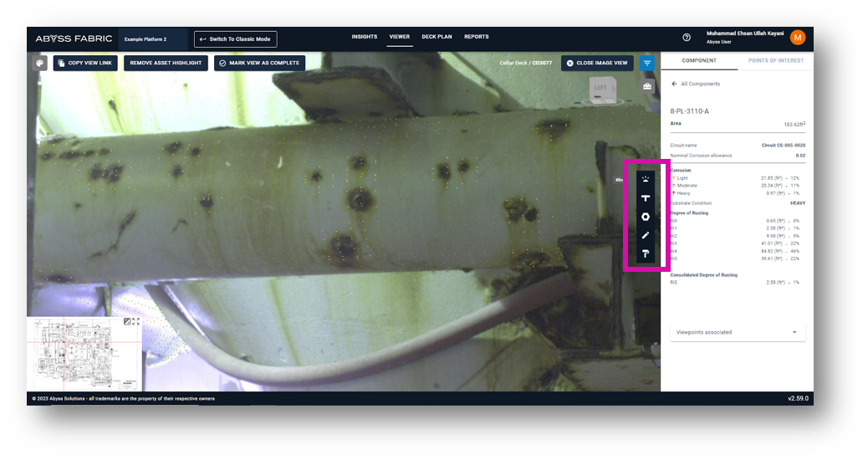The height and width of the screenshot is (460, 868).
Task: Expand the minimap to fullscreen
Action: [x=135, y=321]
